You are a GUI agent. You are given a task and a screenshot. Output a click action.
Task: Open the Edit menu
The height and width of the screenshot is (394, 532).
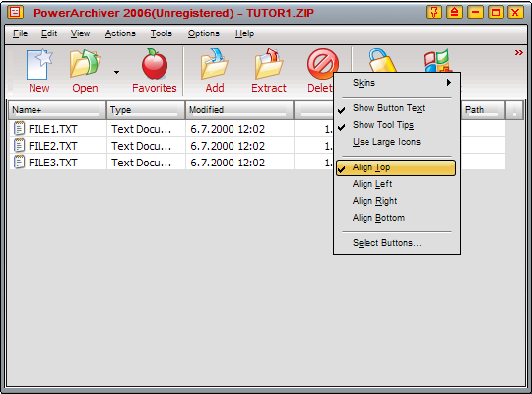(49, 33)
